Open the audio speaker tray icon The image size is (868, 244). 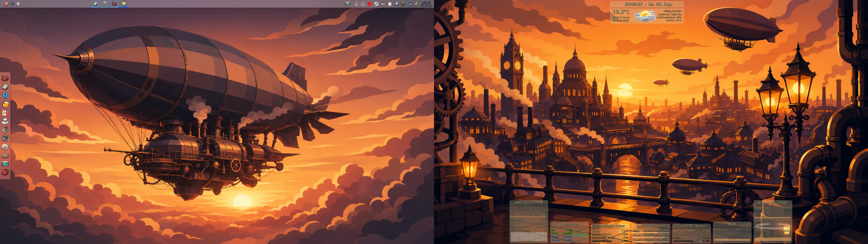point(403,4)
